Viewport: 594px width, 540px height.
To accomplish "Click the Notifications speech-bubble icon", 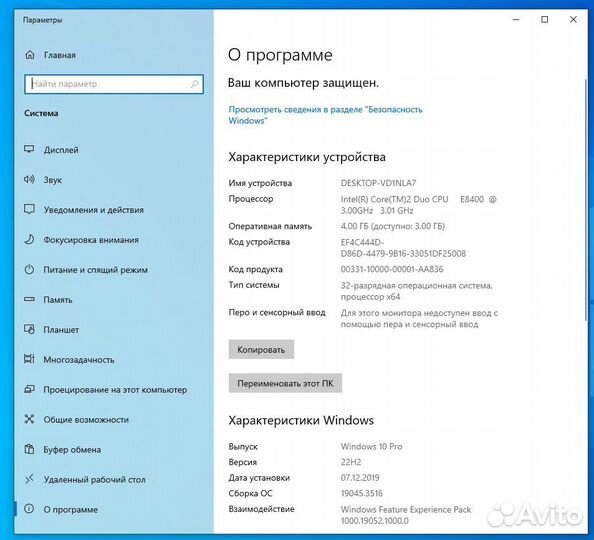I will (29, 209).
